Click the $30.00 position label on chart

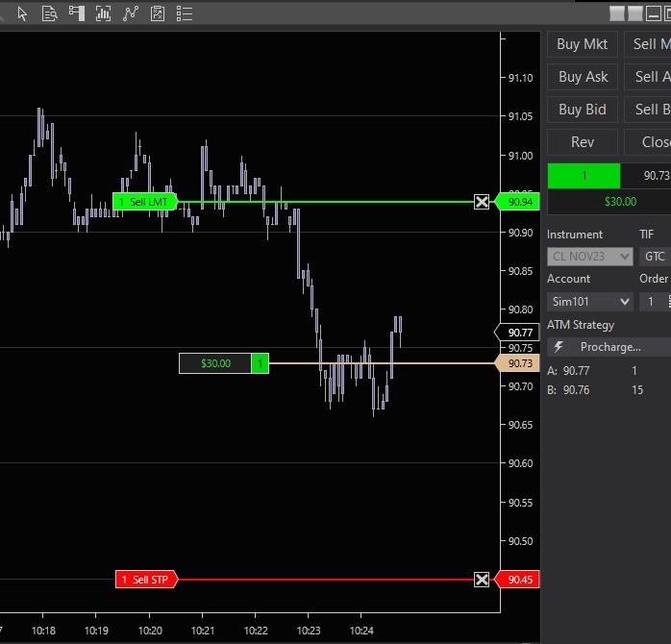[x=215, y=363]
